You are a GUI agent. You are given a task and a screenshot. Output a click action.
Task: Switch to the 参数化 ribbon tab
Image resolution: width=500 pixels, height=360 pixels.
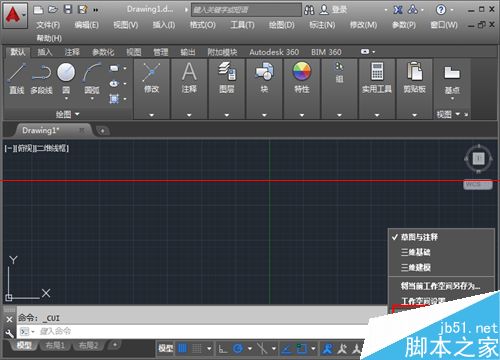[103, 52]
